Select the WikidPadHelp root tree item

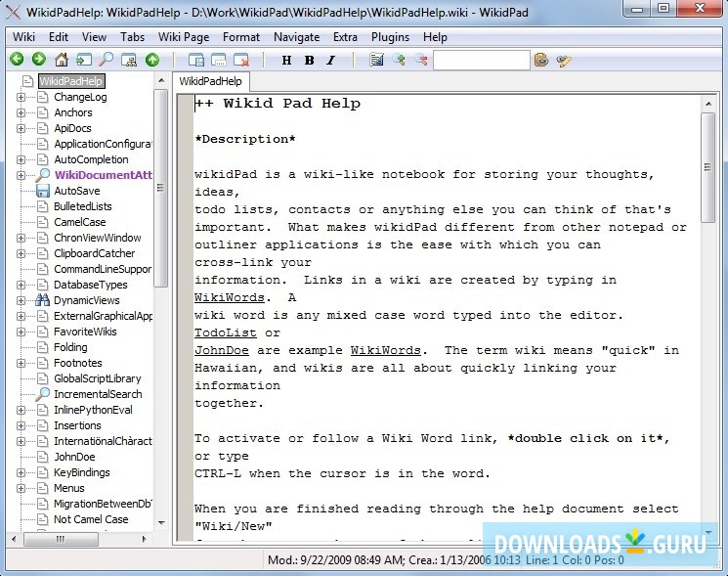click(71, 81)
